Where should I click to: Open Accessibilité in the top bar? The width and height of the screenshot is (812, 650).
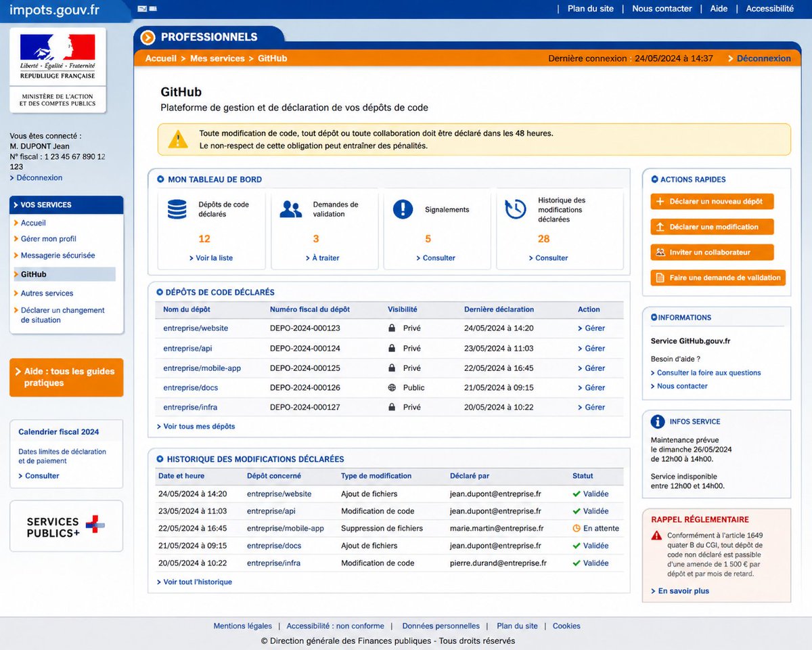(770, 9)
